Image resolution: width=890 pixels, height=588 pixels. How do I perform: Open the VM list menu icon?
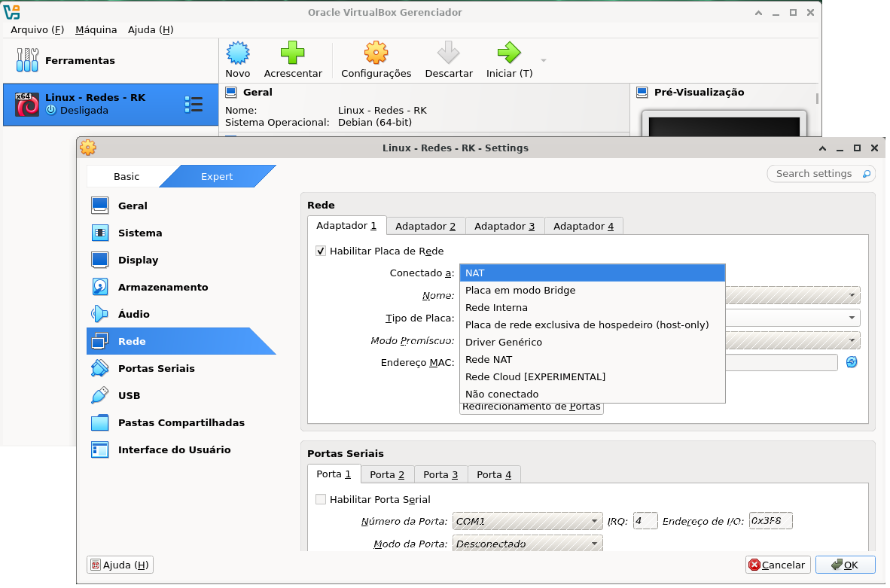pyautogui.click(x=194, y=105)
